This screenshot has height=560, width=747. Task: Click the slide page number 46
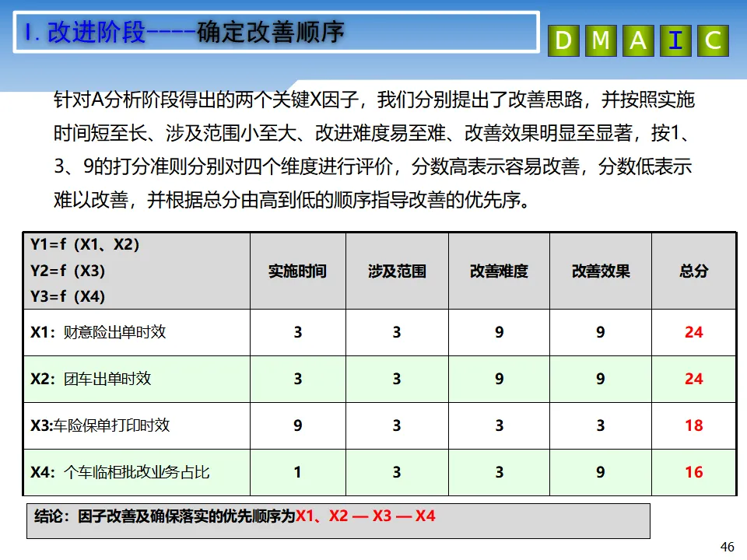pyautogui.click(x=727, y=547)
